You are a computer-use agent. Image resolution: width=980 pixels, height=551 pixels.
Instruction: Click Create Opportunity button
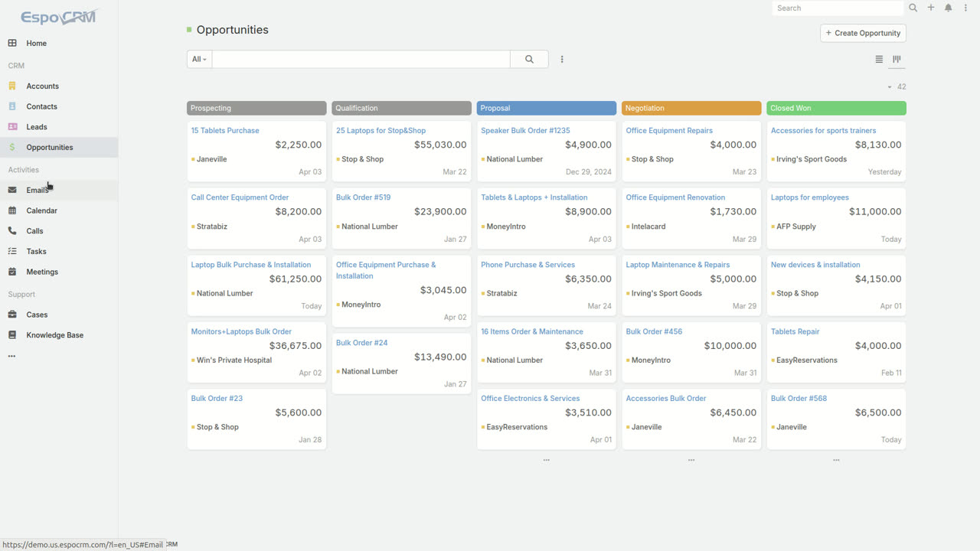pos(863,33)
